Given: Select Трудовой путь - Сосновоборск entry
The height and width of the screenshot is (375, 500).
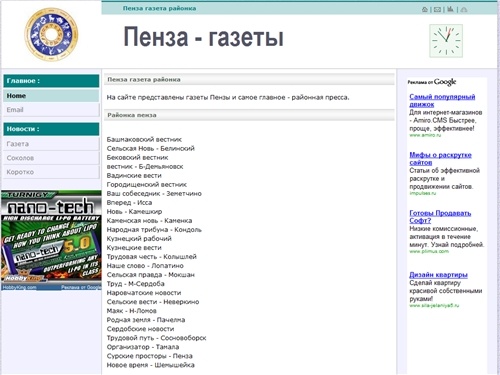Looking at the screenshot, I should coord(156,338).
